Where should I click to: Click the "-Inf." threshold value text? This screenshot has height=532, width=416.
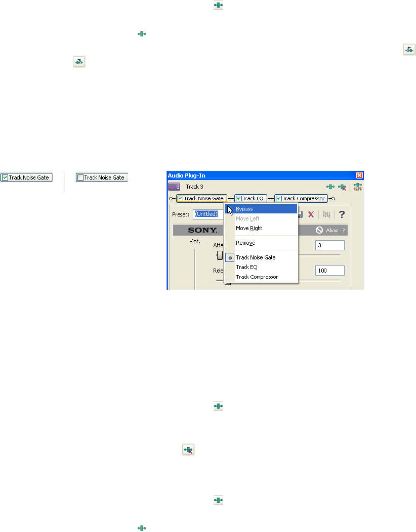[x=195, y=241]
